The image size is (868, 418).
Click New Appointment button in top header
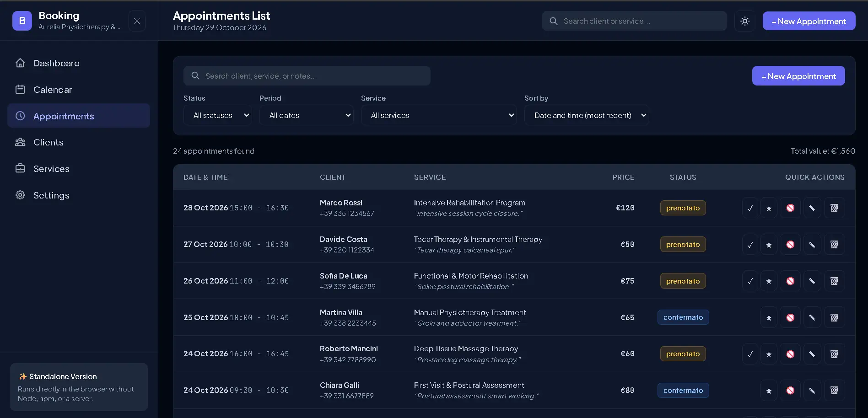click(x=809, y=21)
